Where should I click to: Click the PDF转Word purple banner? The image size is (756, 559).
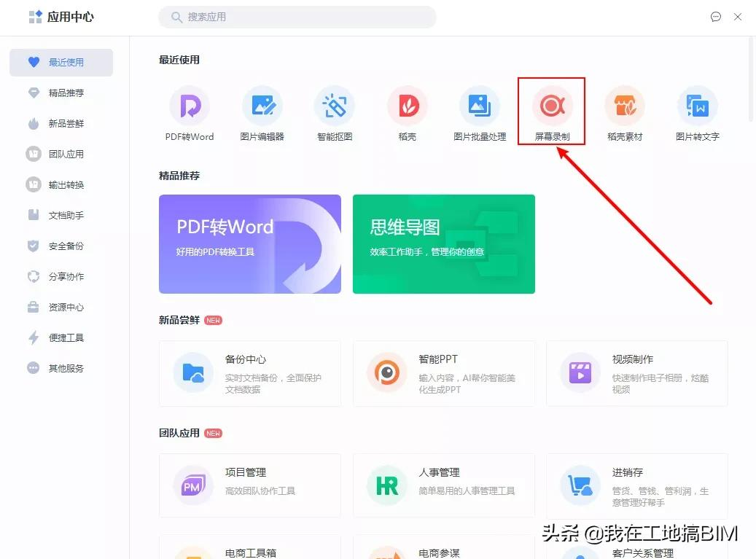[250, 244]
